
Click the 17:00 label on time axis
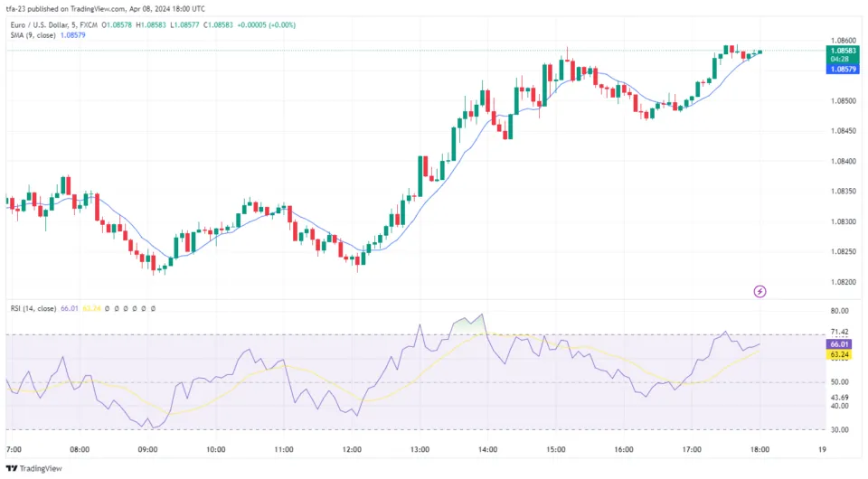tap(692, 449)
